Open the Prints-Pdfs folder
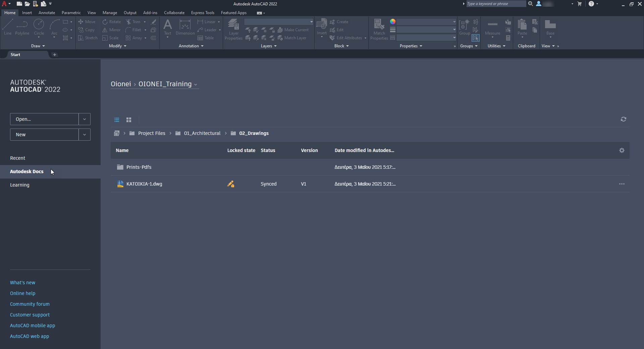 tap(370, 167)
